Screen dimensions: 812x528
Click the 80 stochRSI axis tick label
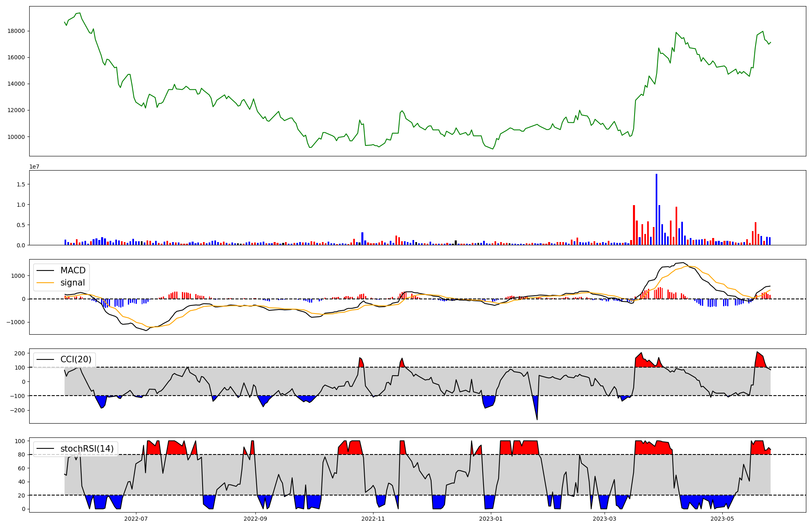(22, 454)
